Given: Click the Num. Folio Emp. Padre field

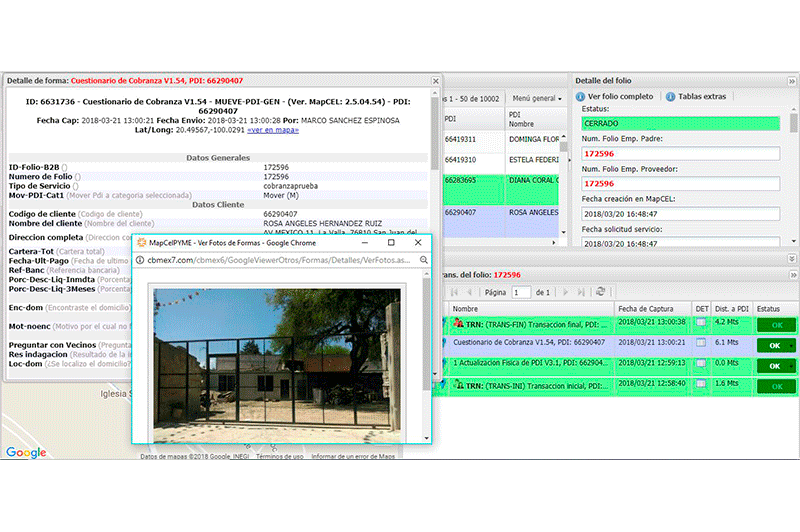Looking at the screenshot, I should coord(684,153).
